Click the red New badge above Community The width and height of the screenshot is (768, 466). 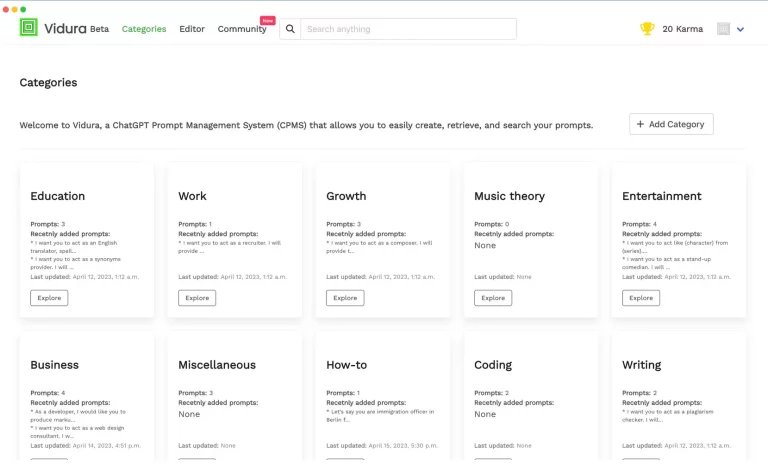point(267,20)
